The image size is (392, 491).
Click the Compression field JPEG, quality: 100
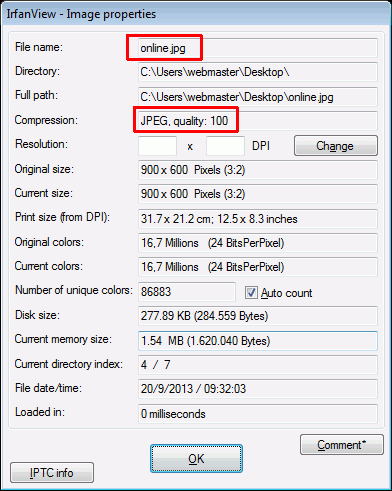pyautogui.click(x=258, y=121)
